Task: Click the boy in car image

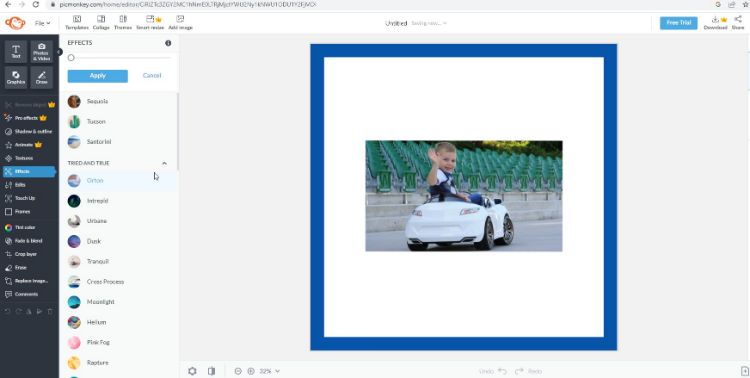Action: [x=464, y=196]
